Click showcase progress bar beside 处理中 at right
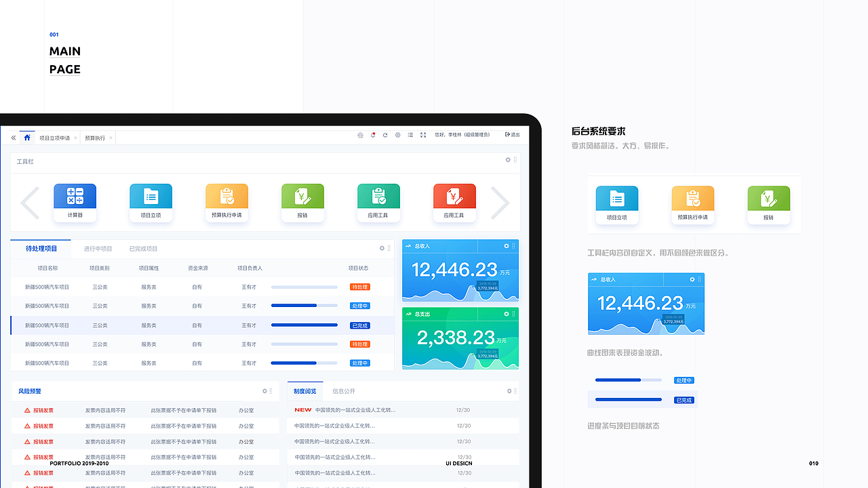This screenshot has width=868, height=488. point(629,380)
